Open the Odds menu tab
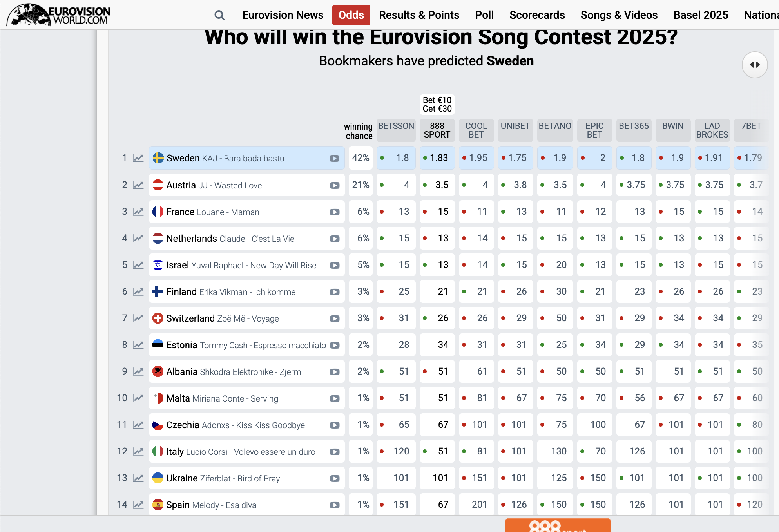This screenshot has height=532, width=779. click(x=351, y=15)
